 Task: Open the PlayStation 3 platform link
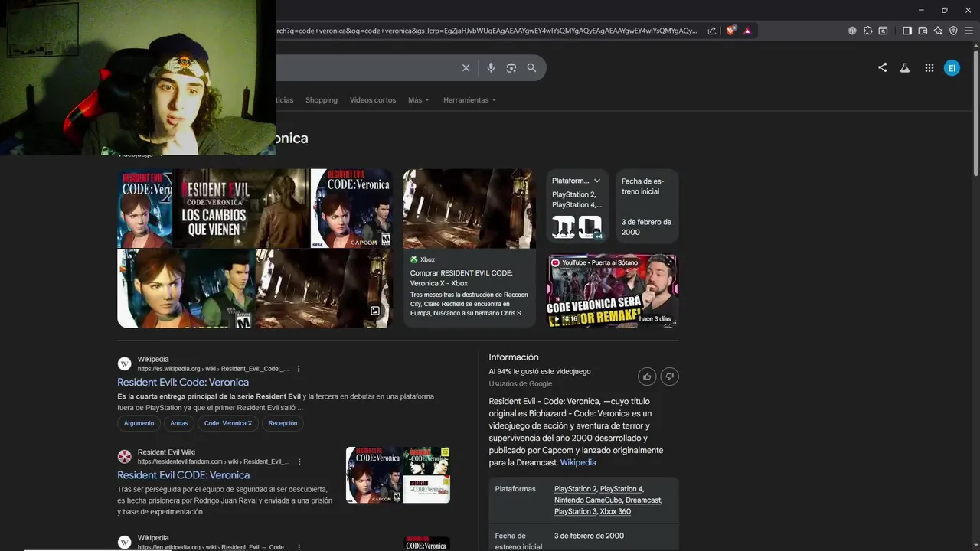[575, 511]
